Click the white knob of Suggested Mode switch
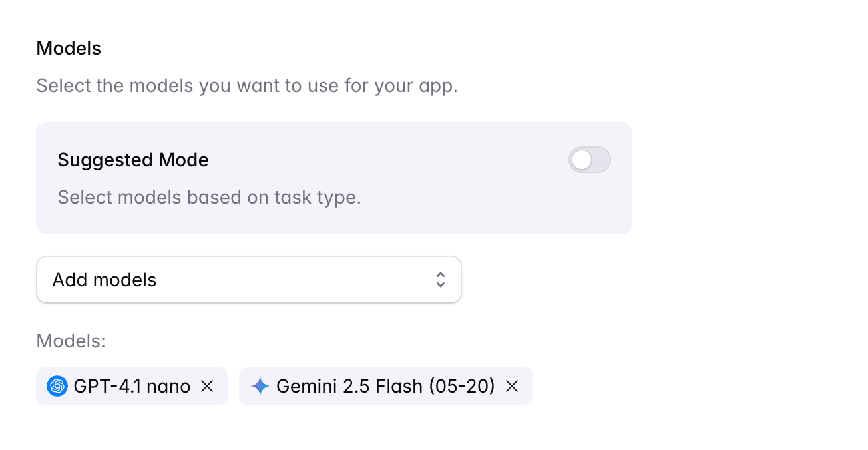This screenshot has width=868, height=450. [x=582, y=160]
